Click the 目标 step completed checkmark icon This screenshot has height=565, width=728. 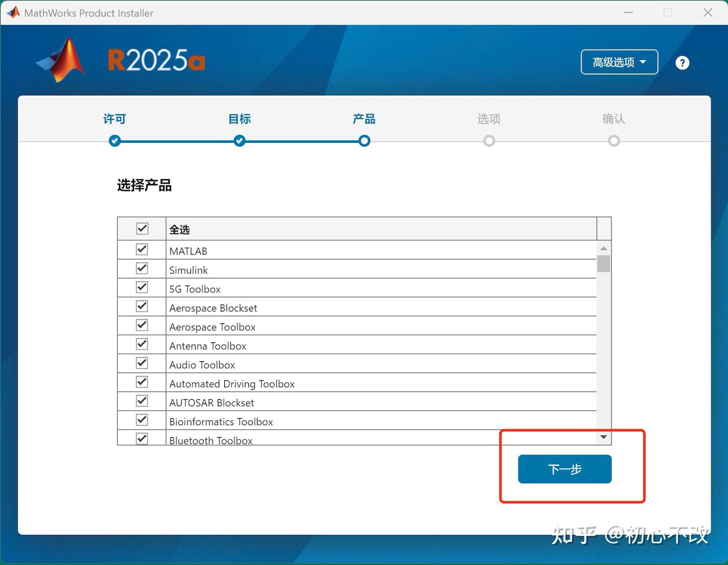point(239,141)
